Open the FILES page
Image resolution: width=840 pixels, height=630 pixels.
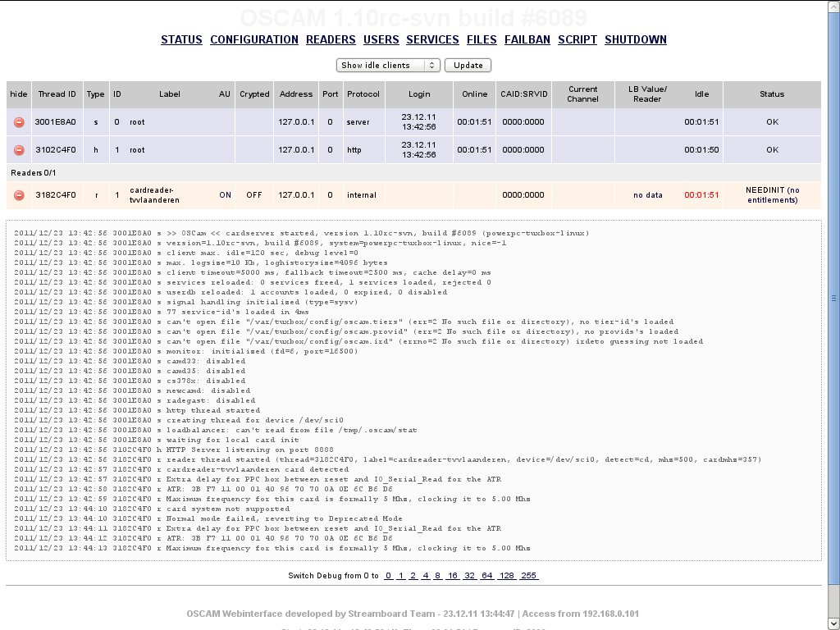click(482, 39)
